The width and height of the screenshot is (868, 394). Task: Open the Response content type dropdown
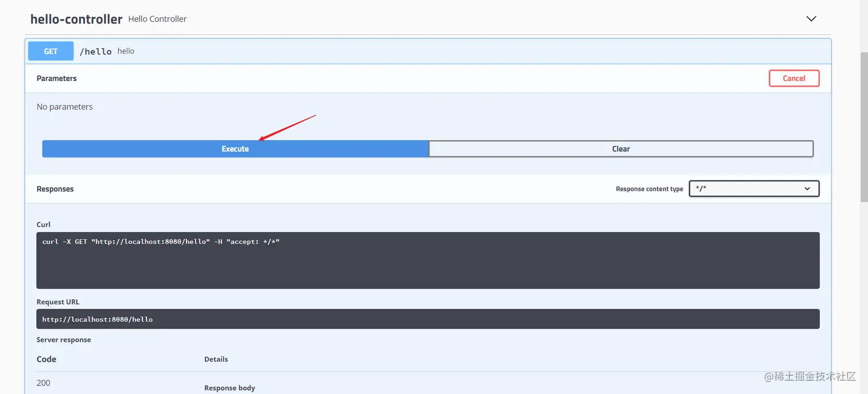pos(754,188)
